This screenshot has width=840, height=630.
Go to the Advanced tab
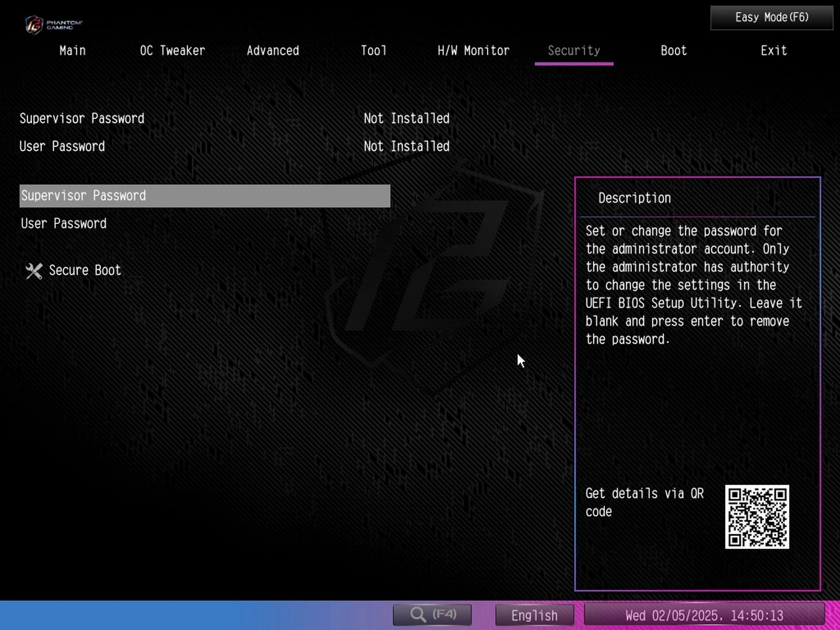coord(272,51)
